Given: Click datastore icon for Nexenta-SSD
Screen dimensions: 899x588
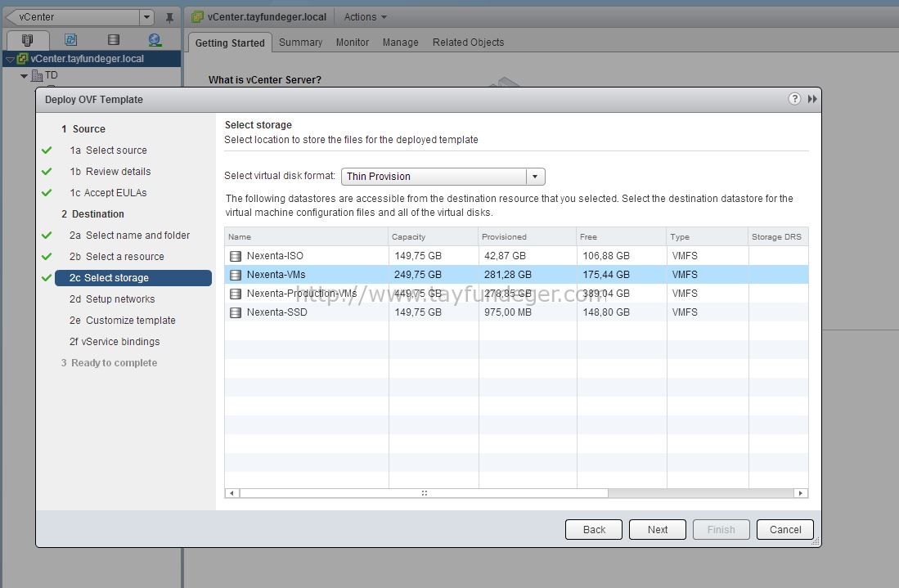Looking at the screenshot, I should tap(235, 313).
